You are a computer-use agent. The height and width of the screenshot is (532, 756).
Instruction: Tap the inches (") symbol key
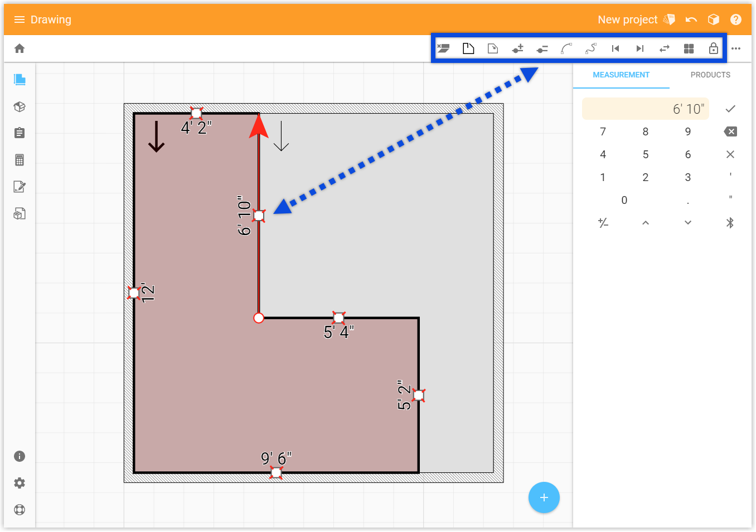click(x=730, y=198)
